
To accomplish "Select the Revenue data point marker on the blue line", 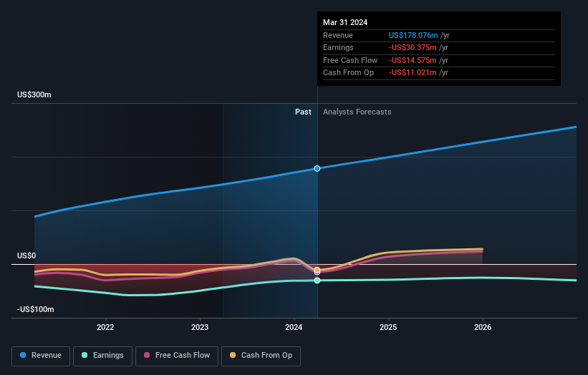I will pos(317,169).
